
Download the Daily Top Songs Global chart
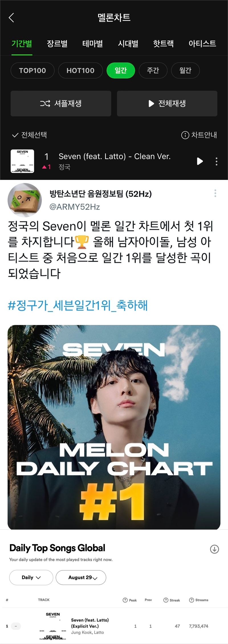(214, 549)
